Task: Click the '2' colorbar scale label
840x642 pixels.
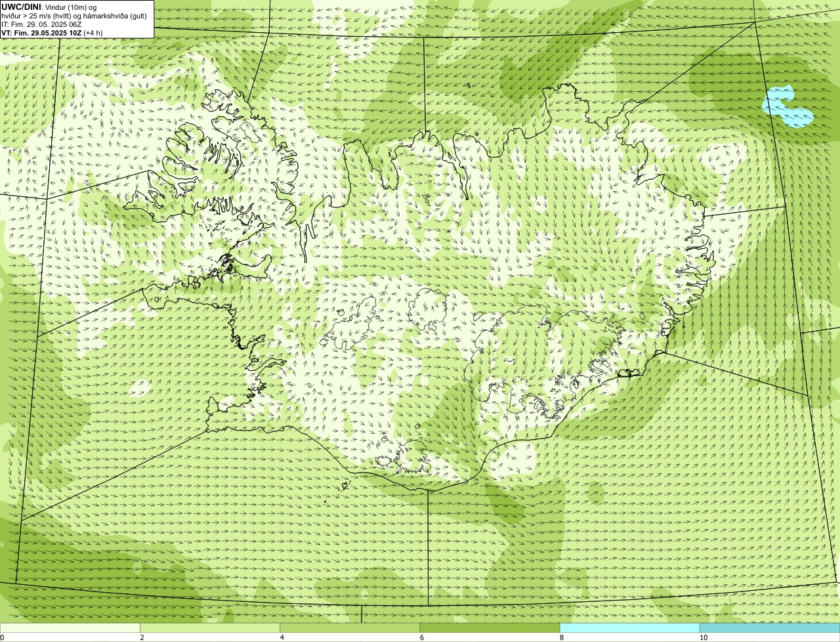Action: click(142, 637)
